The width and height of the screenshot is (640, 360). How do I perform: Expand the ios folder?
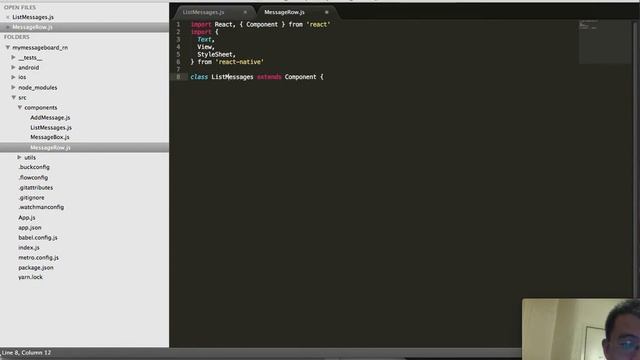click(x=13, y=77)
